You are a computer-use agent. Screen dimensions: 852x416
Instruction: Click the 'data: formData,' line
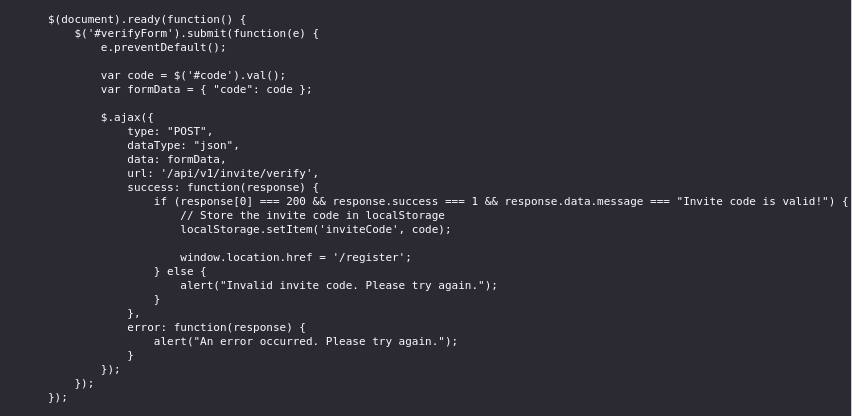point(177,160)
